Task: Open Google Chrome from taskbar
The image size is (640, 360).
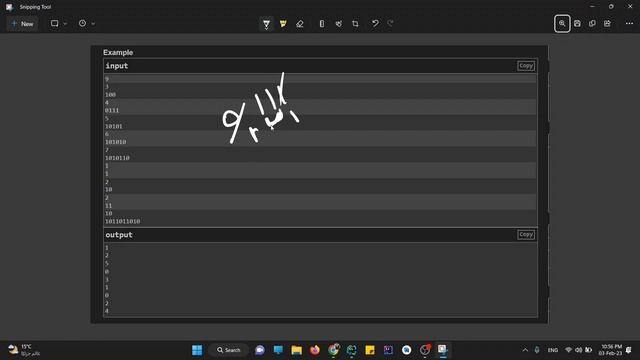Action: point(333,350)
